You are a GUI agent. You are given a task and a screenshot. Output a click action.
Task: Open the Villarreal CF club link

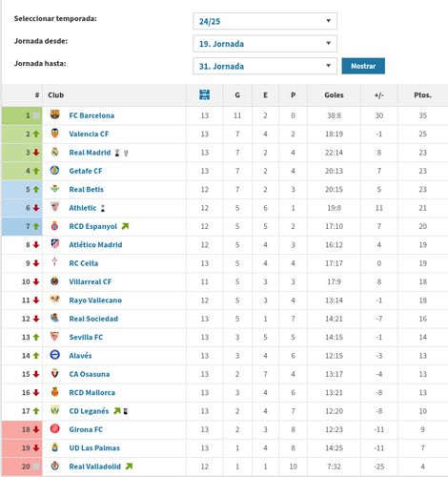(91, 281)
